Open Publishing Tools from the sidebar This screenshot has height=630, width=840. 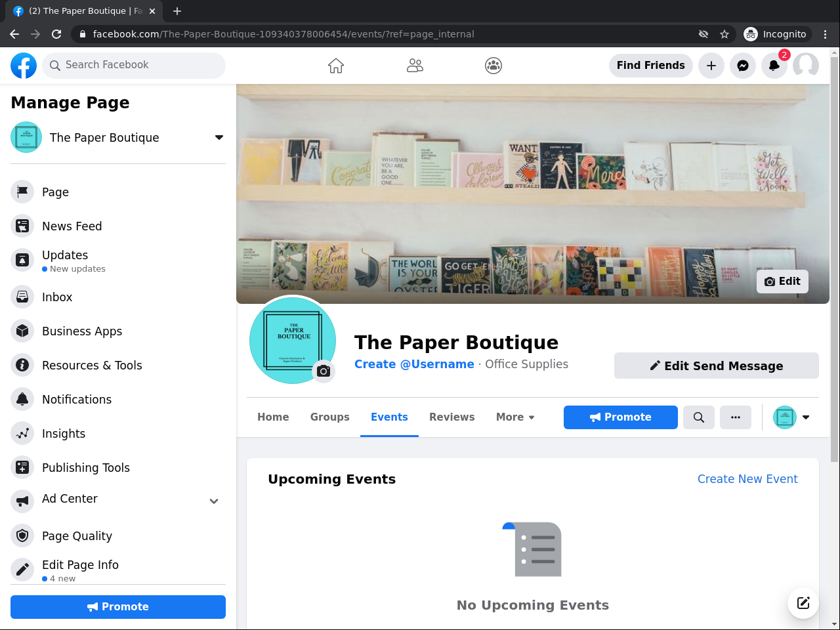[x=86, y=468]
